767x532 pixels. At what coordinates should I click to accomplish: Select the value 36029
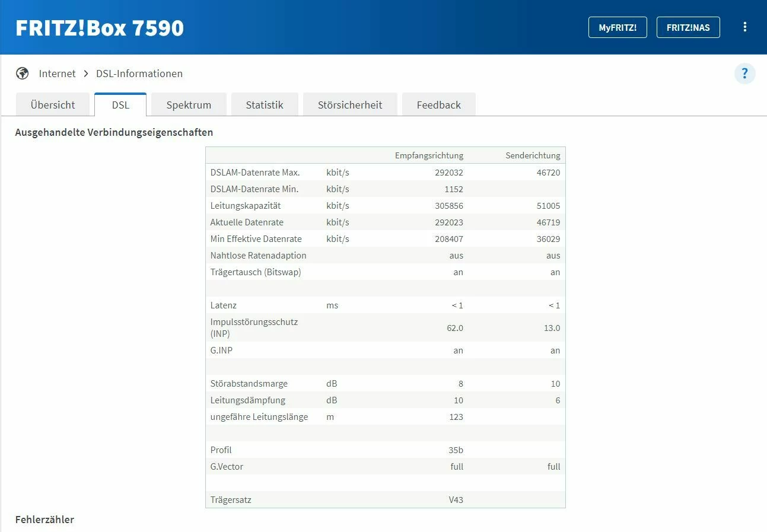pyautogui.click(x=548, y=239)
